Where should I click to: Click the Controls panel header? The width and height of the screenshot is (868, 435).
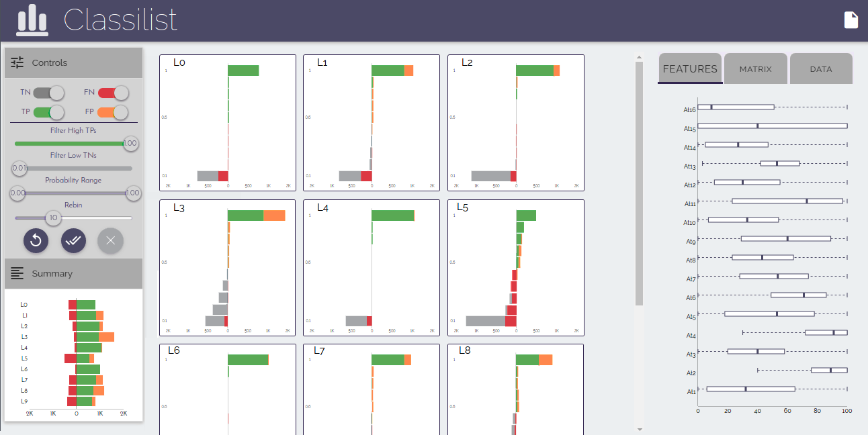74,62
